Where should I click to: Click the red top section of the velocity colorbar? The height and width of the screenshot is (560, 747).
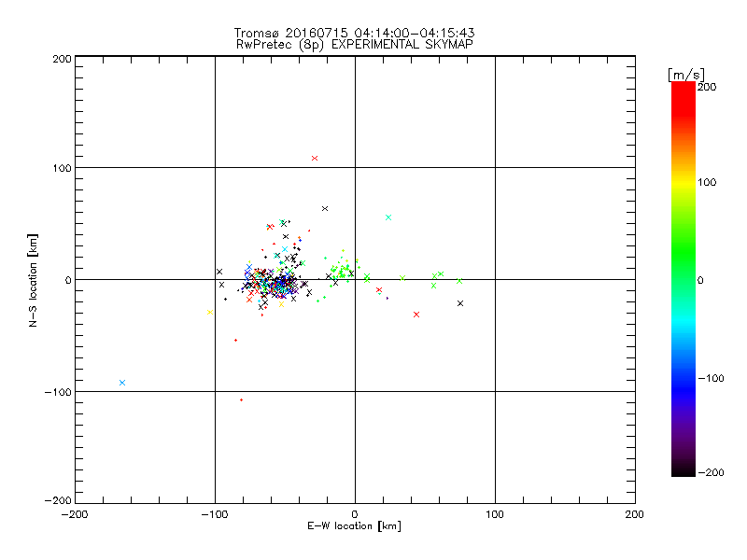pos(683,93)
